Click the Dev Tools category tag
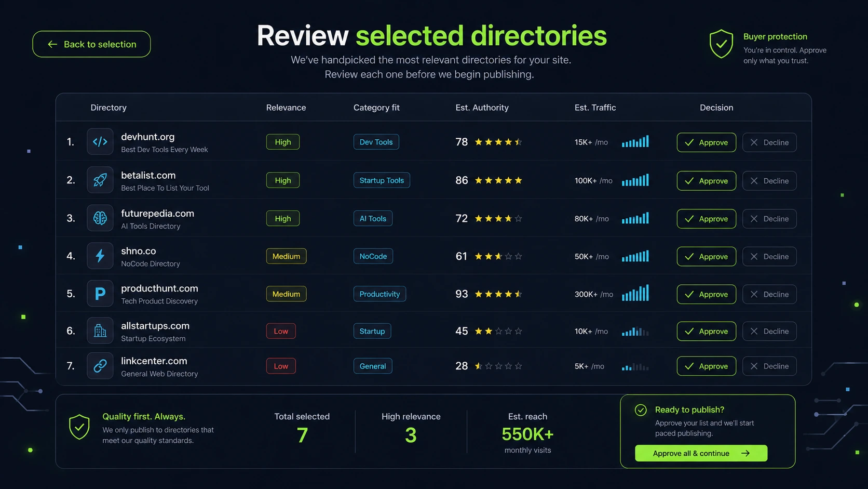 coord(376,142)
